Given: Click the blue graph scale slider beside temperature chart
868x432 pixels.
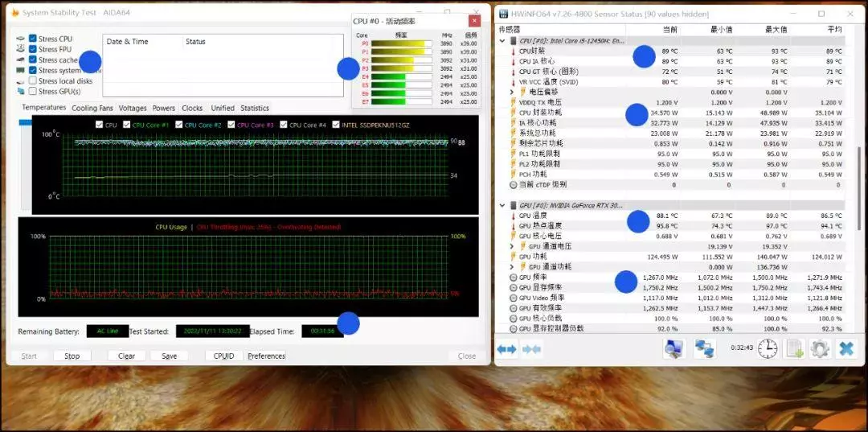Looking at the screenshot, I should [26, 122].
